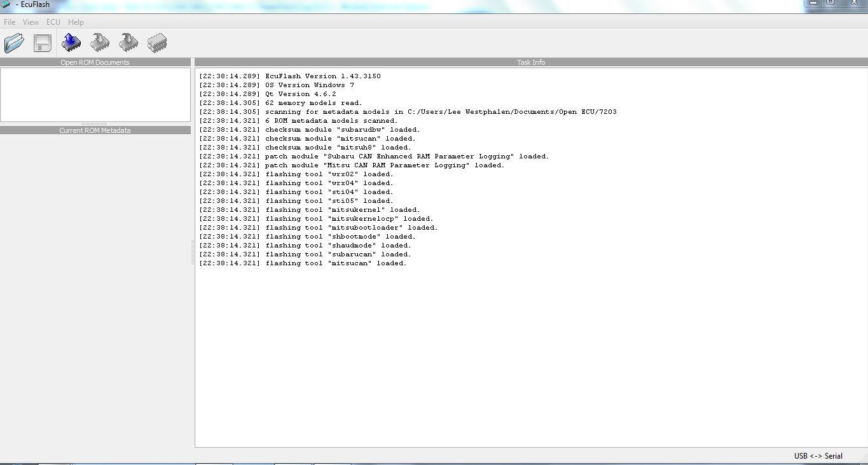Image resolution: width=868 pixels, height=465 pixels.
Task: Click the Open ROM Documents panel header
Action: [x=95, y=62]
